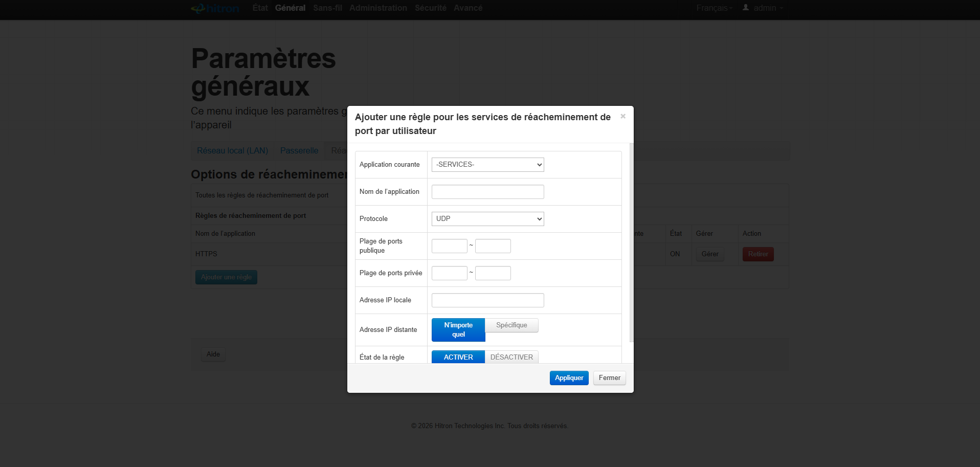Click the Hitron logo
The image size is (980, 467).
215,8
